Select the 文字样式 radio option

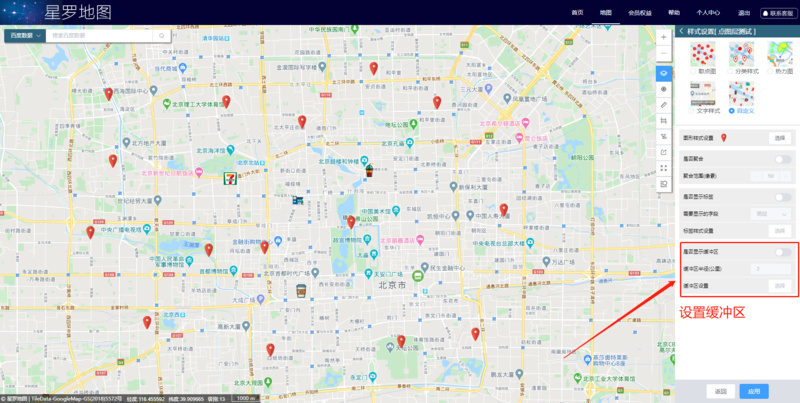pyautogui.click(x=692, y=111)
